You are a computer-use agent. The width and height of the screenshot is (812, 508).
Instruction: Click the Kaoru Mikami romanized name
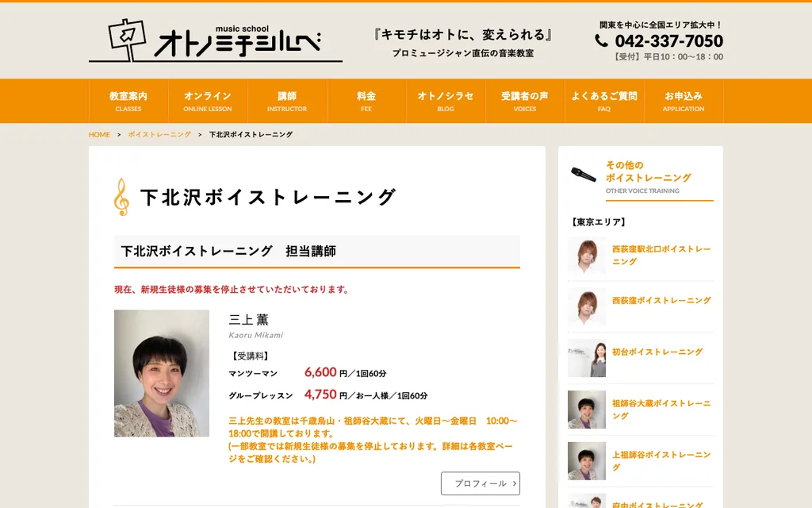coord(256,335)
